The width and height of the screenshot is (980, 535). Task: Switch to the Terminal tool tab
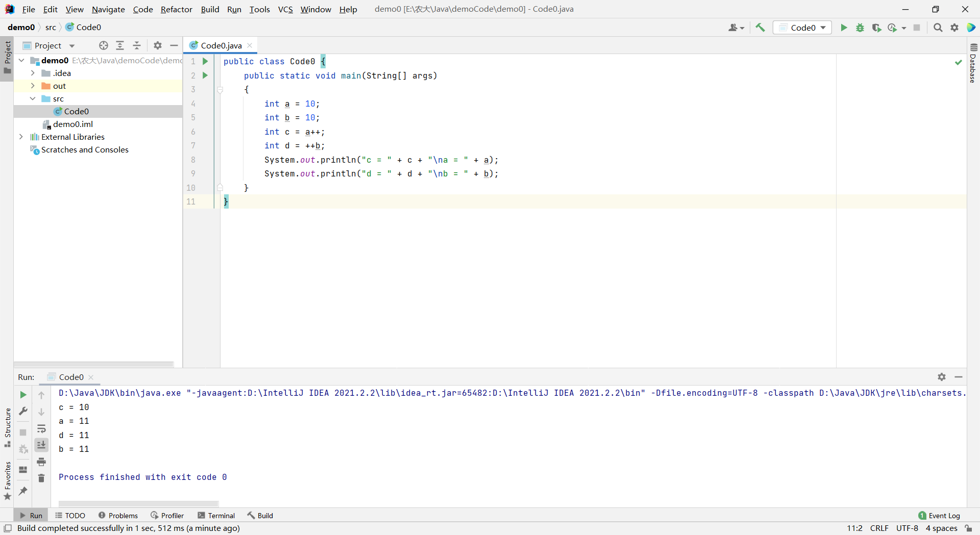tap(216, 516)
